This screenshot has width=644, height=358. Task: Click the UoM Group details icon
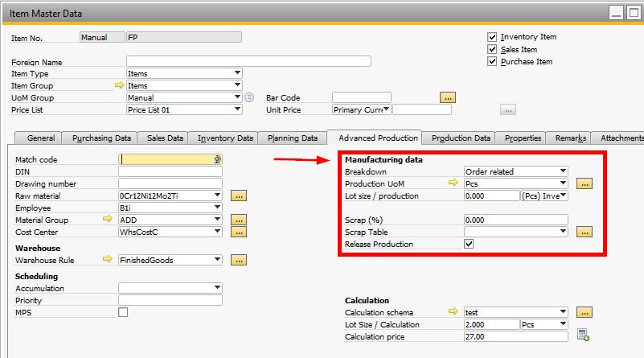(249, 97)
